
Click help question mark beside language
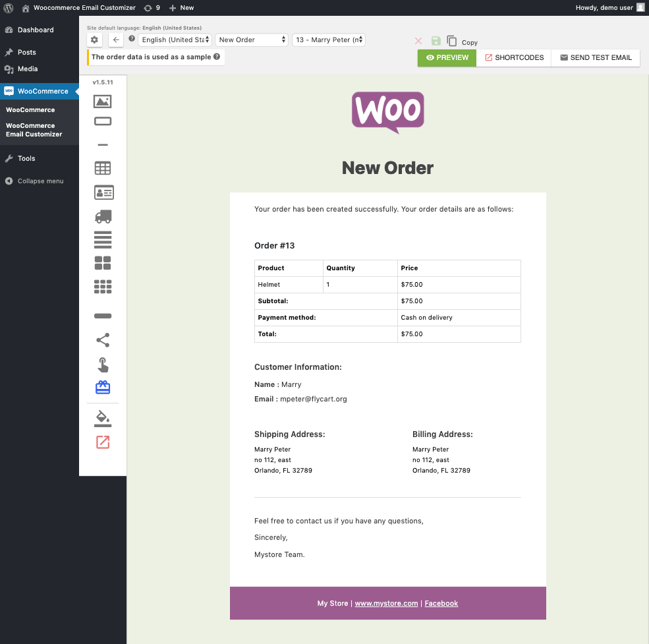pyautogui.click(x=132, y=38)
